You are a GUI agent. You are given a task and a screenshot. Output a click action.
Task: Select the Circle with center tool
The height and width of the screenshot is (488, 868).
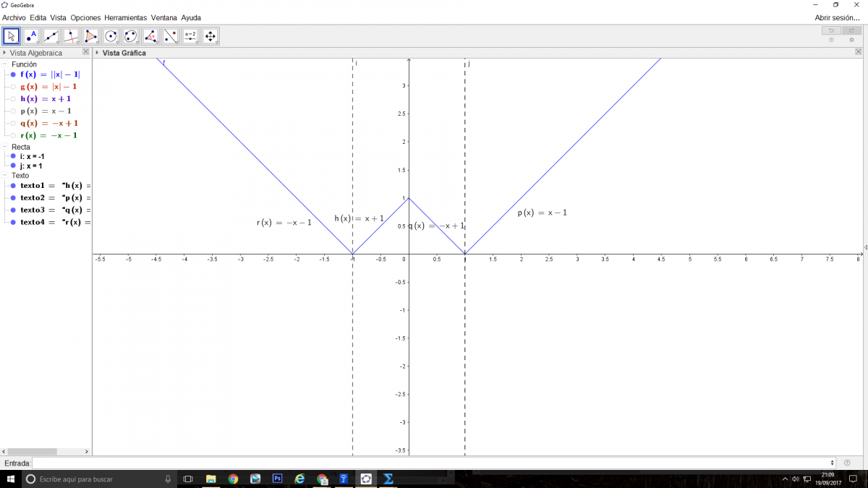coord(111,36)
